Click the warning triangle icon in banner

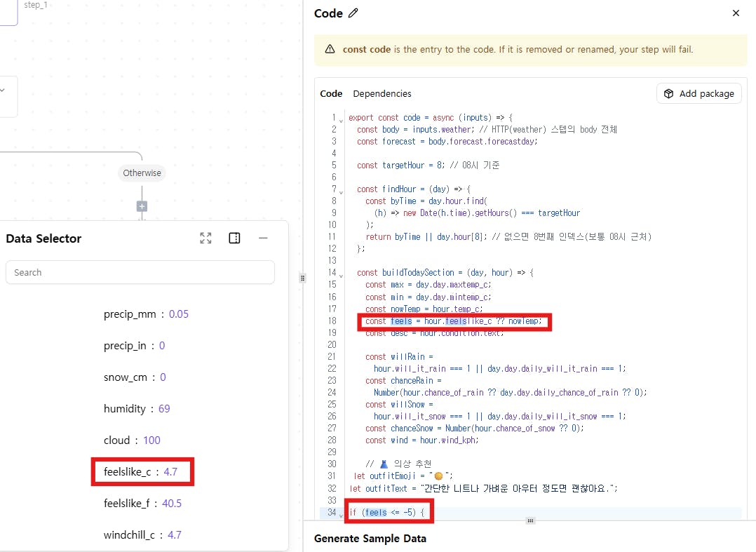coord(330,49)
